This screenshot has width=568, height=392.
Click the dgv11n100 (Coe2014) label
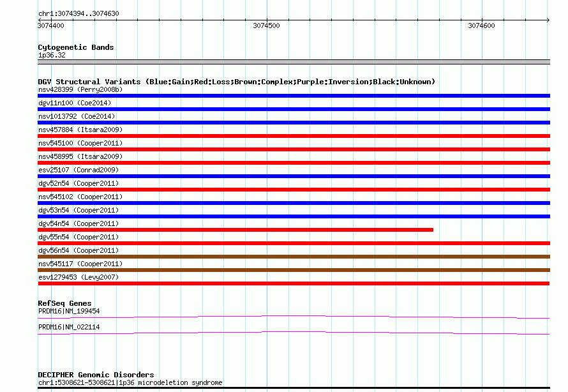[x=75, y=103]
